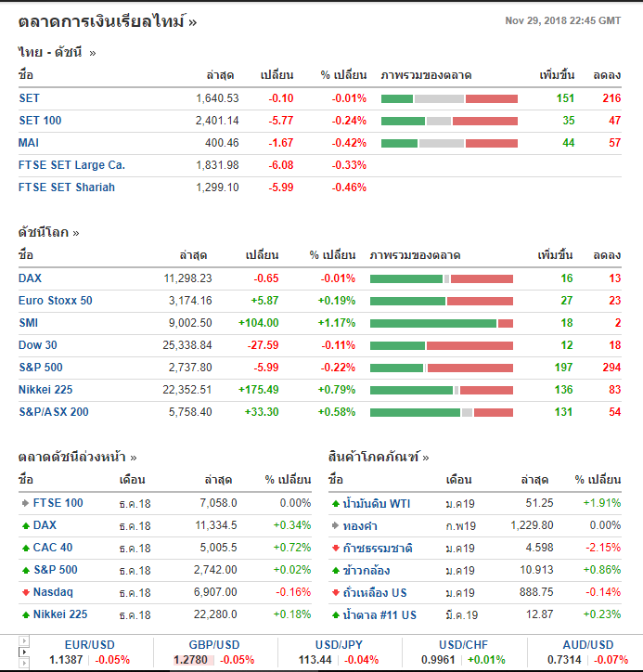Open น้ำมันดิบ WTI commodity link
The image size is (643, 672).
click(x=377, y=503)
